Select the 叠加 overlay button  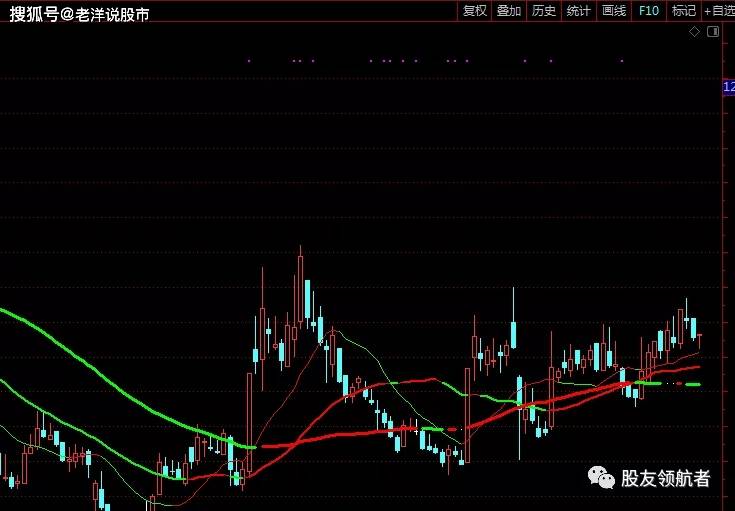pyautogui.click(x=509, y=11)
